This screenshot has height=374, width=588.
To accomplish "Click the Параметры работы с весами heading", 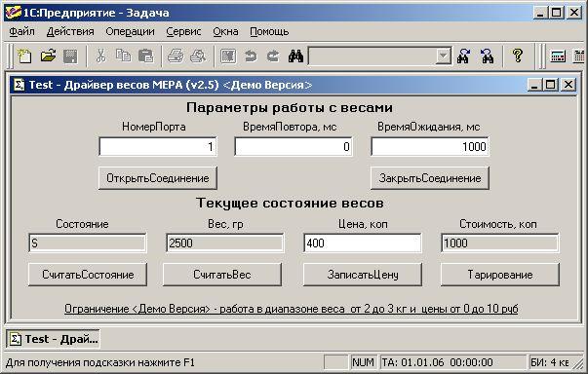I will pyautogui.click(x=290, y=108).
